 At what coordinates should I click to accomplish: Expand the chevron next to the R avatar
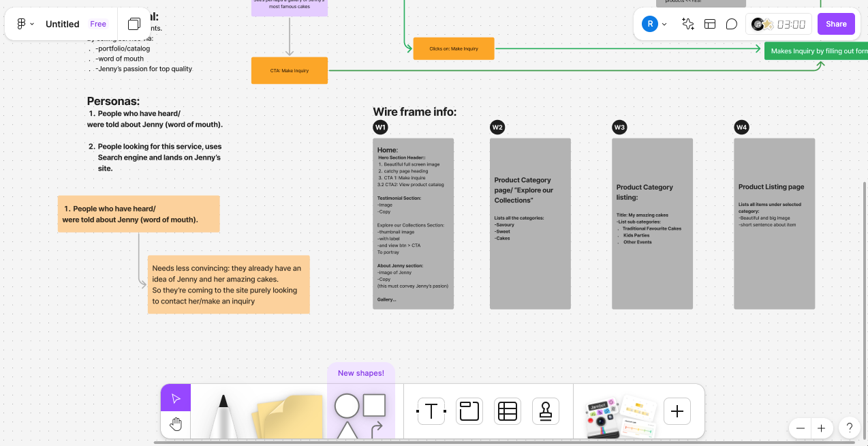point(664,25)
